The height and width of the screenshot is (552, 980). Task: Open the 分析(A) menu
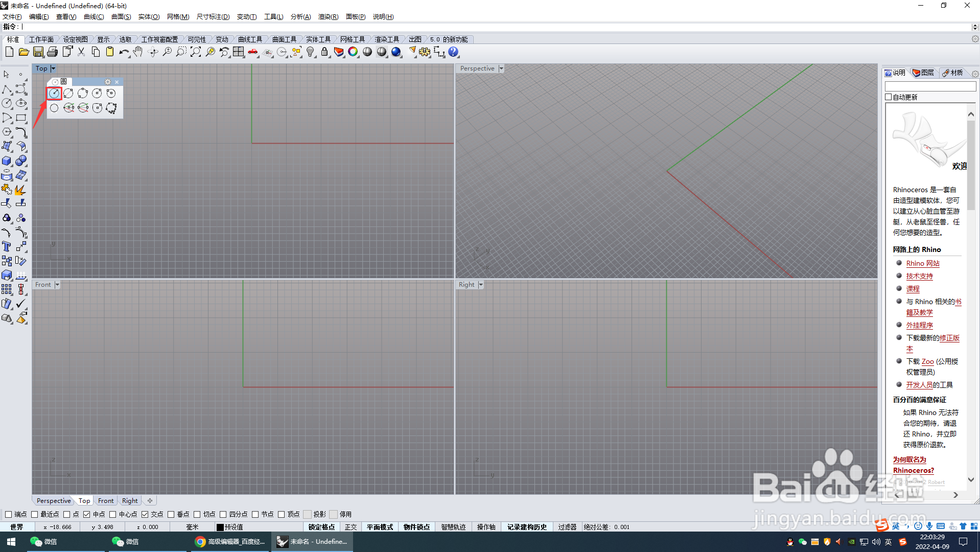click(300, 17)
